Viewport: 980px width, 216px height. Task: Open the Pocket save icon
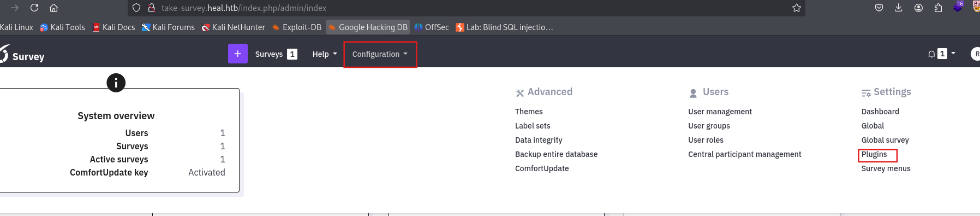[x=879, y=8]
